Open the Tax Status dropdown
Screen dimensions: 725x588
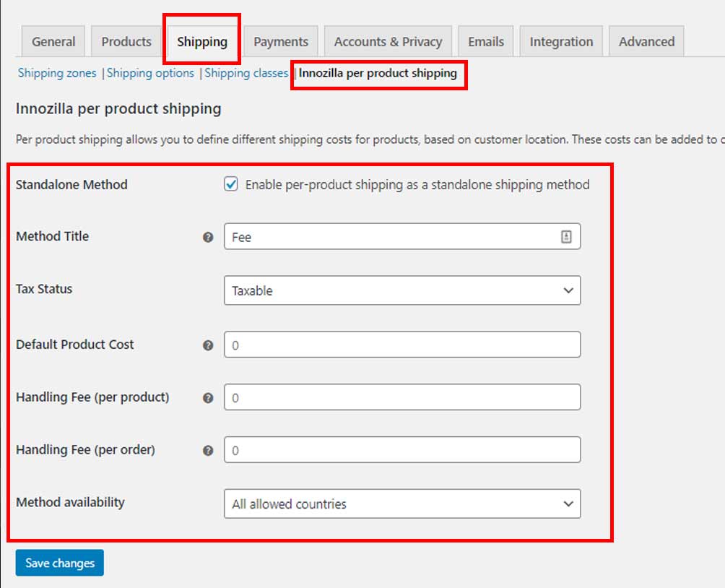pyautogui.click(x=402, y=290)
